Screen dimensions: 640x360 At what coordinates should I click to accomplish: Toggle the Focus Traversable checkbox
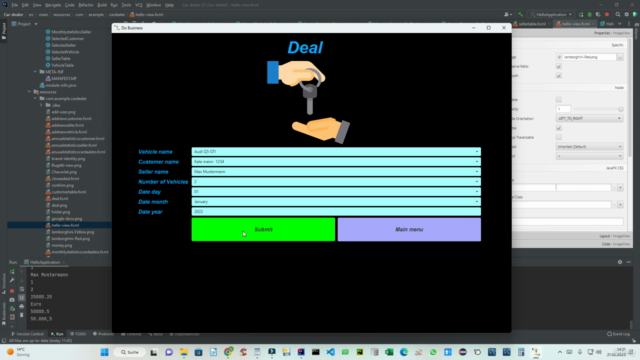[x=559, y=137]
